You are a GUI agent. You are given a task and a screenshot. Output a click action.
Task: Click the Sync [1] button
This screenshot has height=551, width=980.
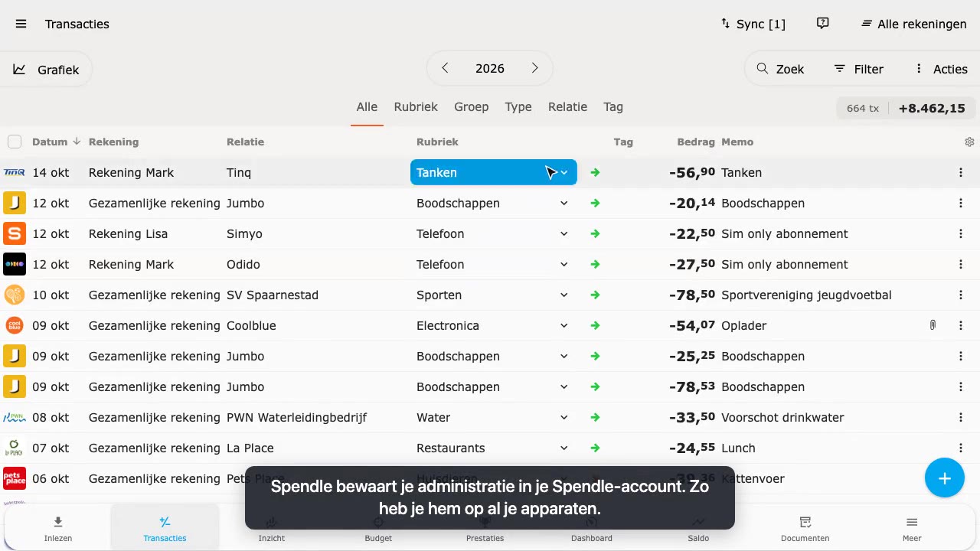753,24
